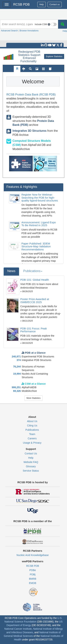
Task: Select the magnifier Search tab icon
Action: 30,69
